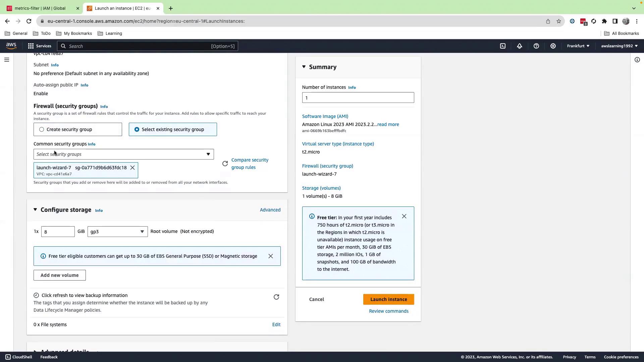Click the help question mark icon
The image size is (644, 362).
coord(536,46)
